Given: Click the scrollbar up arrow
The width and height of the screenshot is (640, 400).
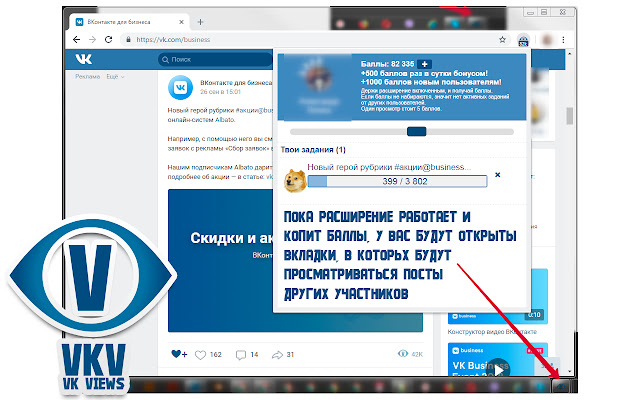Looking at the screenshot, I should (570, 54).
